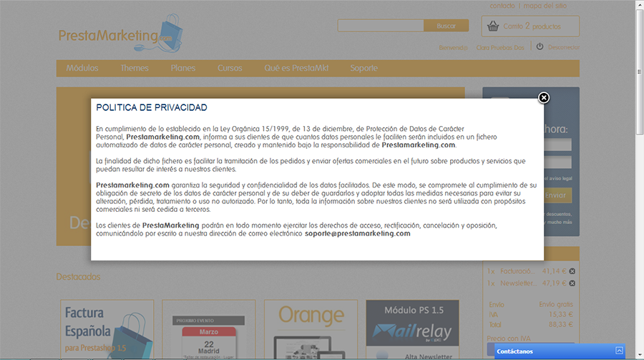Open the Themes menu
The image size is (644, 360).
coord(135,68)
